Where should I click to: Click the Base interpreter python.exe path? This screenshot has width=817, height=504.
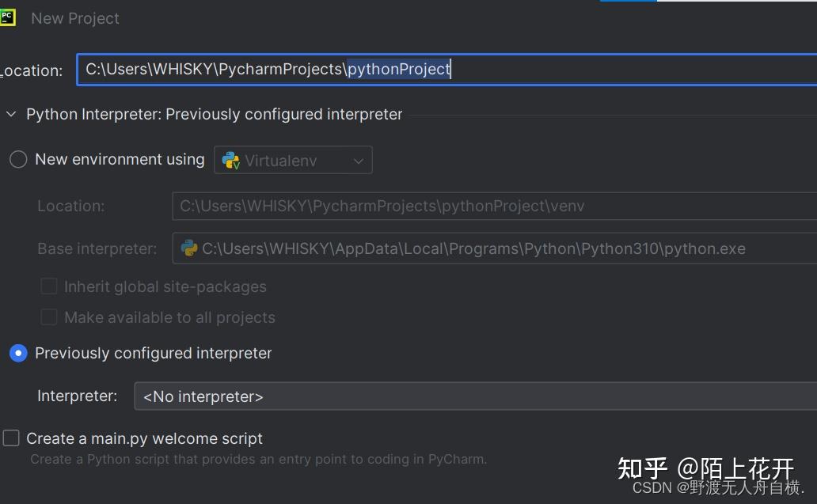pyautogui.click(x=473, y=248)
